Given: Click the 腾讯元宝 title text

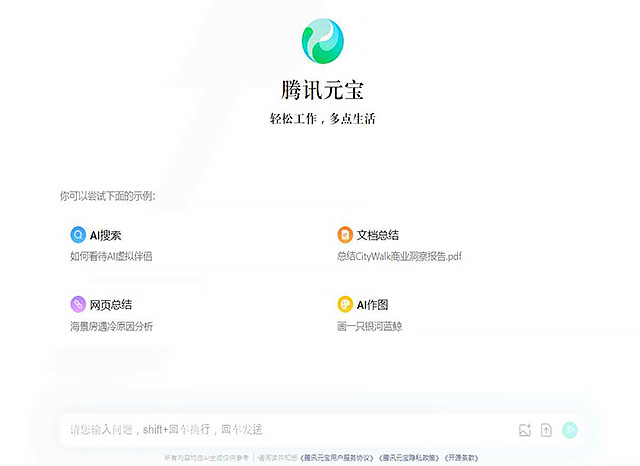Looking at the screenshot, I should tap(322, 90).
